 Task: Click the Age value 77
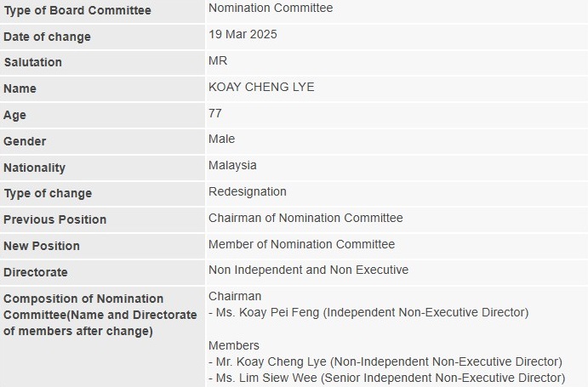215,113
